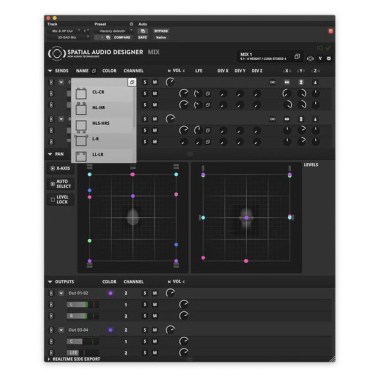This screenshot has width=380, height=380.
Task: Enable the LEVEL LOCK checkbox
Action: (53, 200)
